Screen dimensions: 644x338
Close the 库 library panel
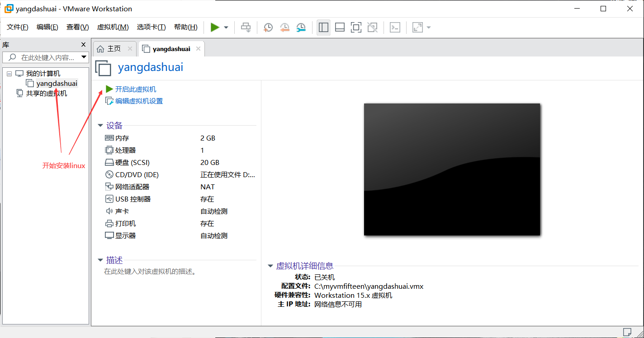tap(83, 44)
